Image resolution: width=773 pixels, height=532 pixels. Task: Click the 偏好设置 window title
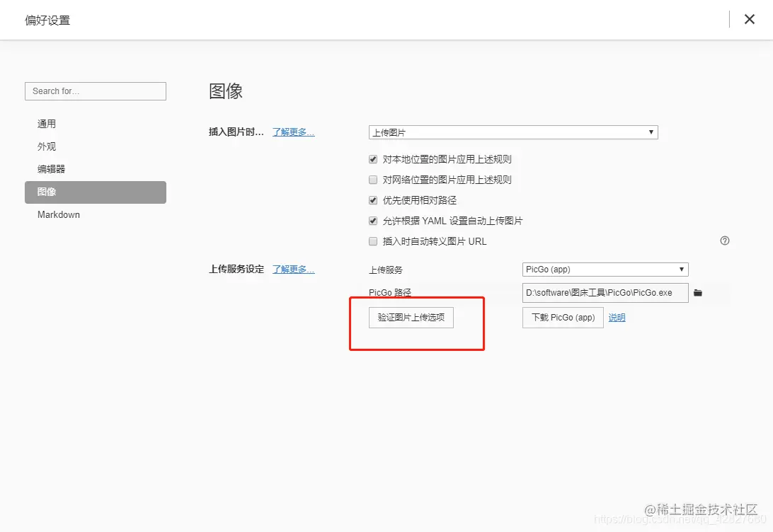47,21
